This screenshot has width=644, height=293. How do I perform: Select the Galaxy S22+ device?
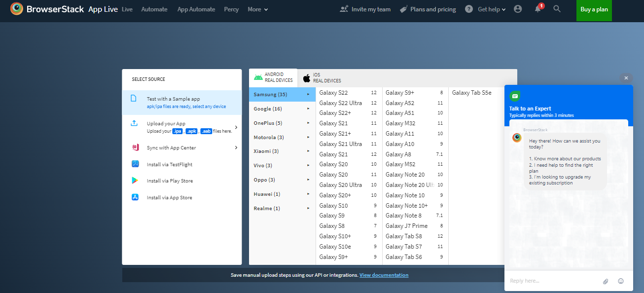click(349, 113)
